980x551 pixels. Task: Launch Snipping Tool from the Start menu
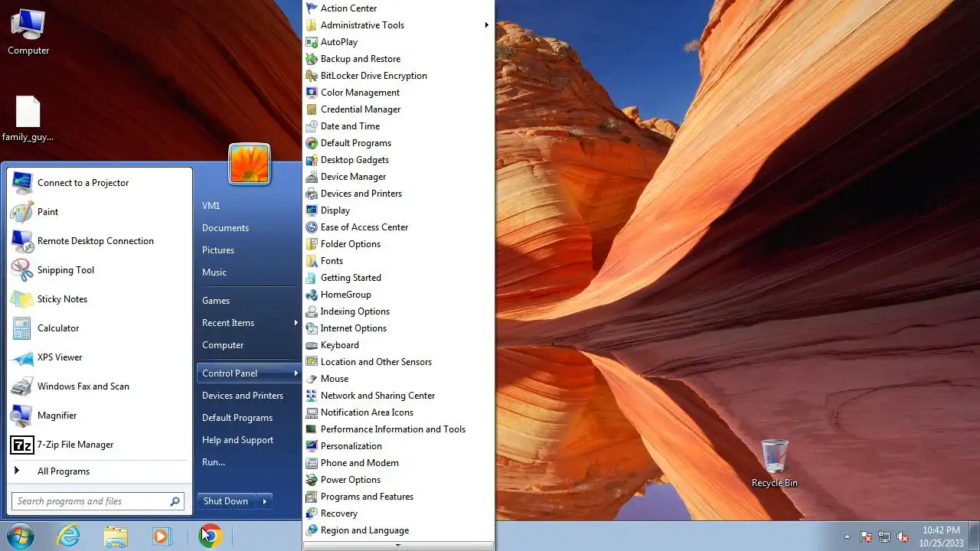pyautogui.click(x=99, y=270)
